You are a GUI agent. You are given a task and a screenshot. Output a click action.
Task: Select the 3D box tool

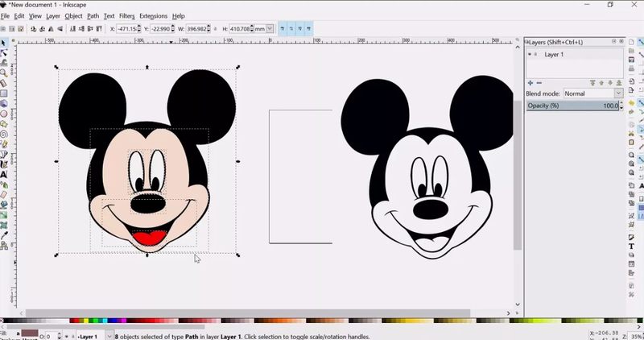click(x=4, y=103)
